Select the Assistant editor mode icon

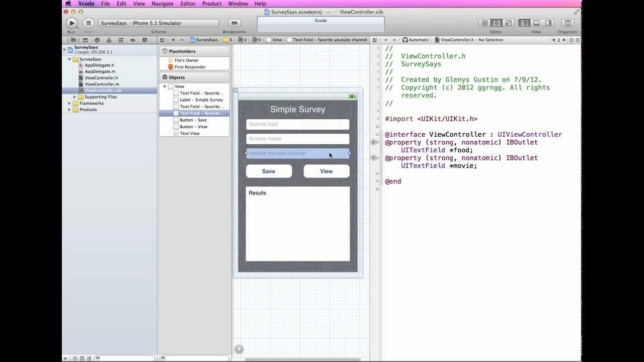(497, 23)
